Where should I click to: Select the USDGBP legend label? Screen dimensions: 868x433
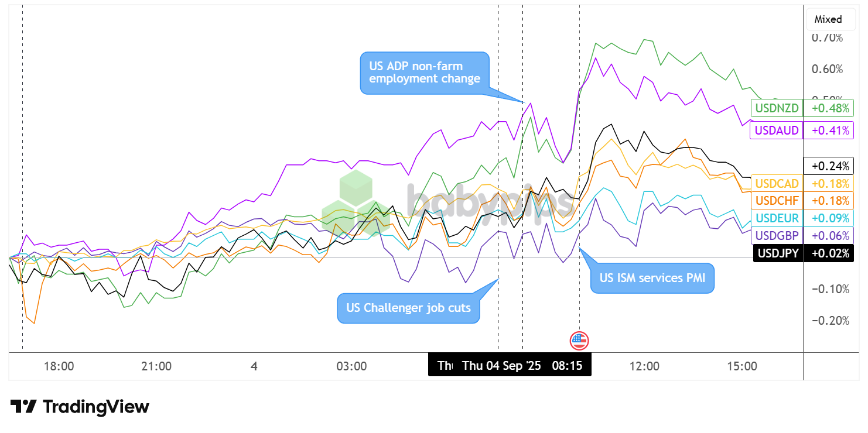coord(777,236)
